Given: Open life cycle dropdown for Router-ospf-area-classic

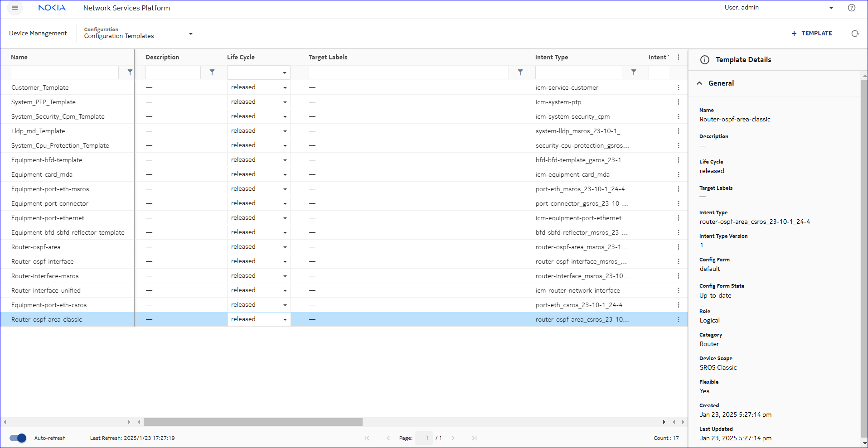Looking at the screenshot, I should click(x=285, y=319).
